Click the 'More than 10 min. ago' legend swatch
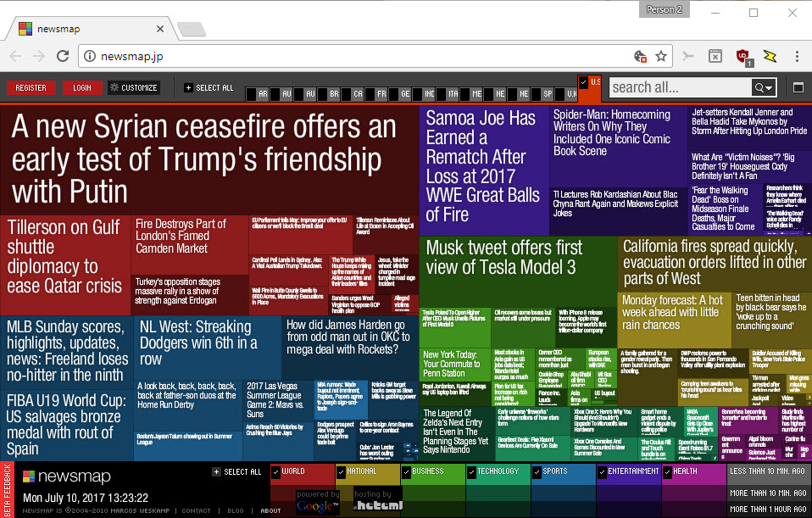This screenshot has height=518, width=812. pos(769,493)
